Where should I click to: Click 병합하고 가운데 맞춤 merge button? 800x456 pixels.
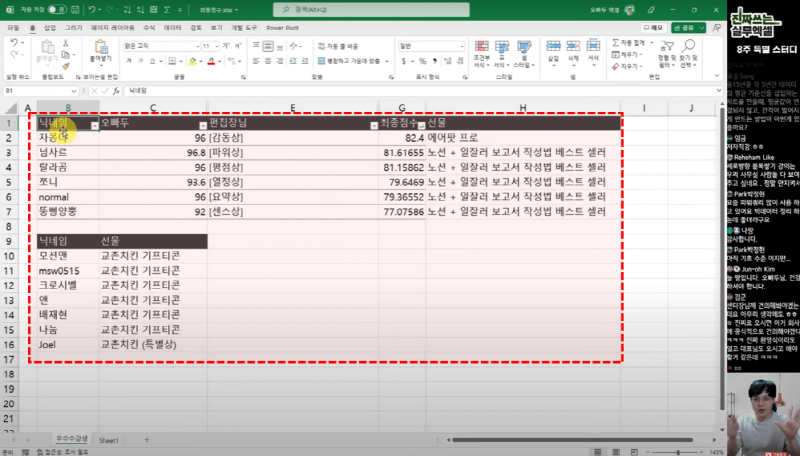coord(349,61)
